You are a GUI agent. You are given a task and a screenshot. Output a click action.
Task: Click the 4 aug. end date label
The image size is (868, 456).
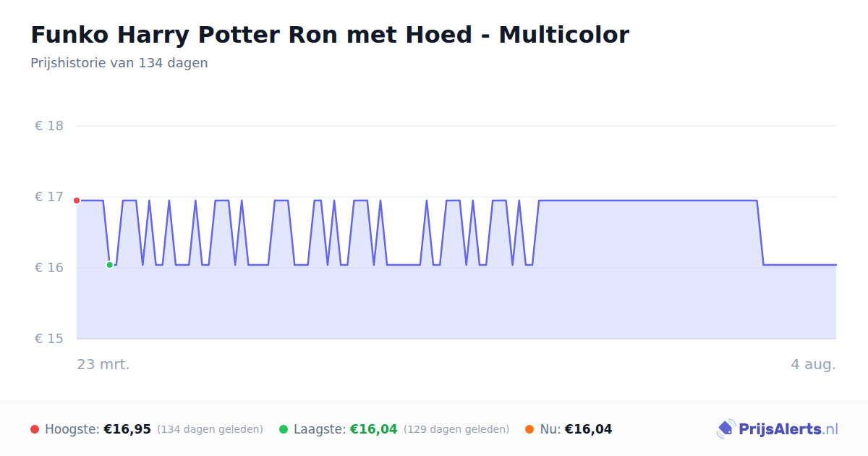[813, 364]
